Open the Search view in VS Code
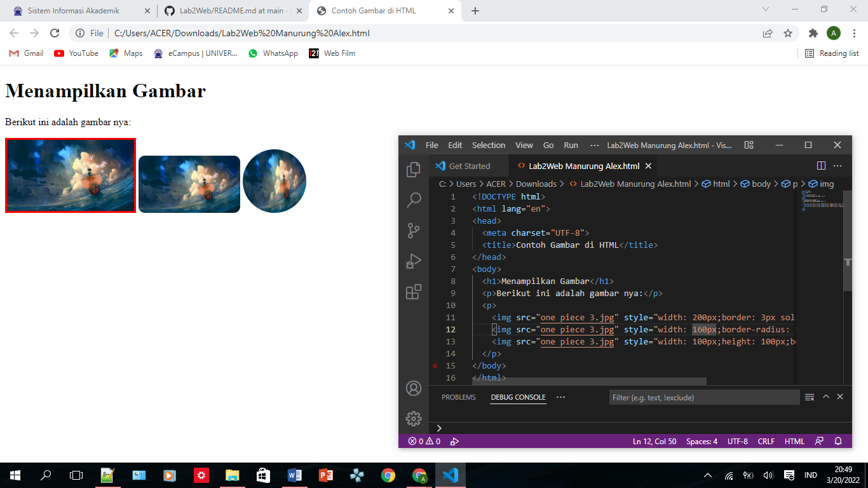 point(414,199)
